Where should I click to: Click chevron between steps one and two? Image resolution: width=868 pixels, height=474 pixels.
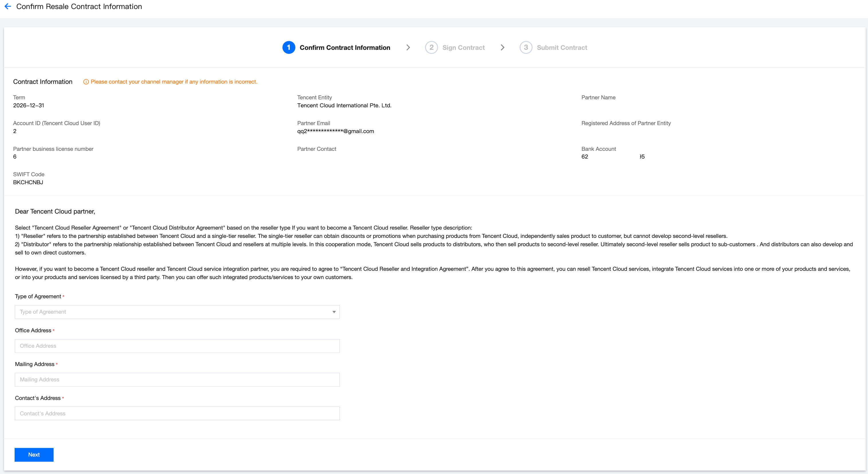(x=408, y=48)
